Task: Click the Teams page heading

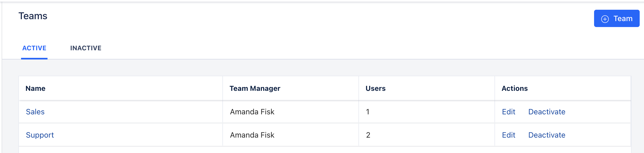Action: [x=33, y=16]
